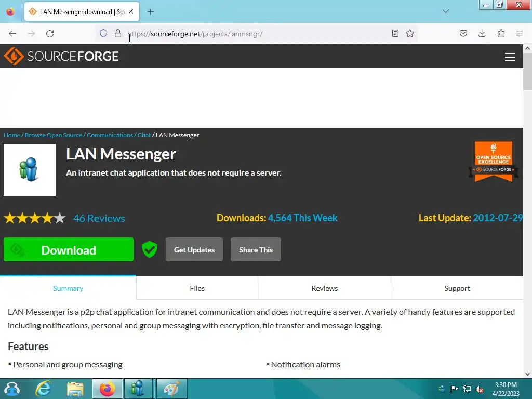This screenshot has width=532, height=399.
Task: Click the SourceForge logo
Action: pyautogui.click(x=61, y=56)
